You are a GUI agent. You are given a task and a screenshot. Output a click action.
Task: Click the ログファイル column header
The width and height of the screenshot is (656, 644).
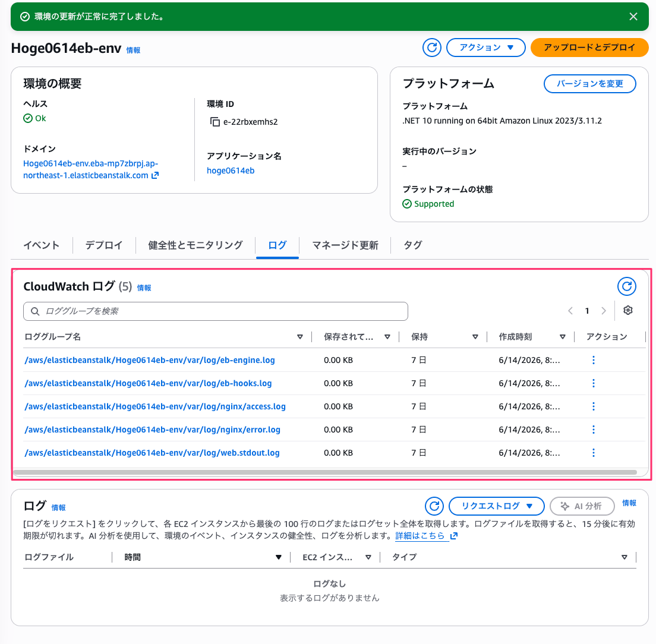[49, 557]
